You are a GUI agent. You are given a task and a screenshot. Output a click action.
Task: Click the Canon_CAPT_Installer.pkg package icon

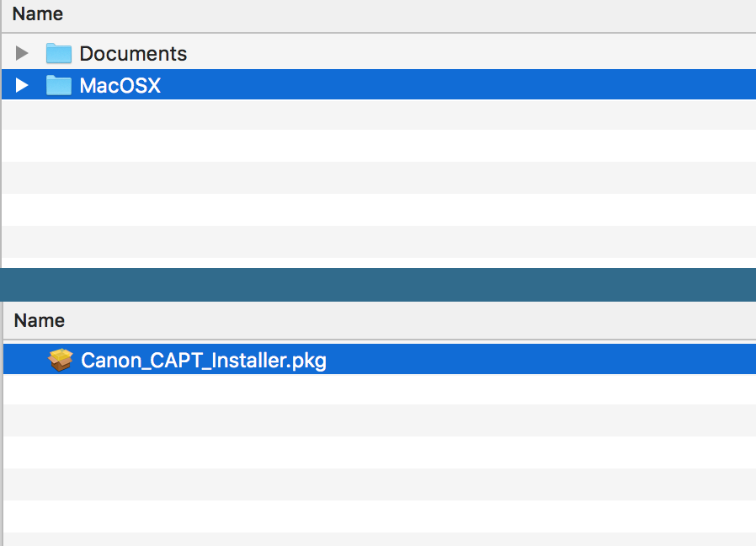tap(60, 359)
